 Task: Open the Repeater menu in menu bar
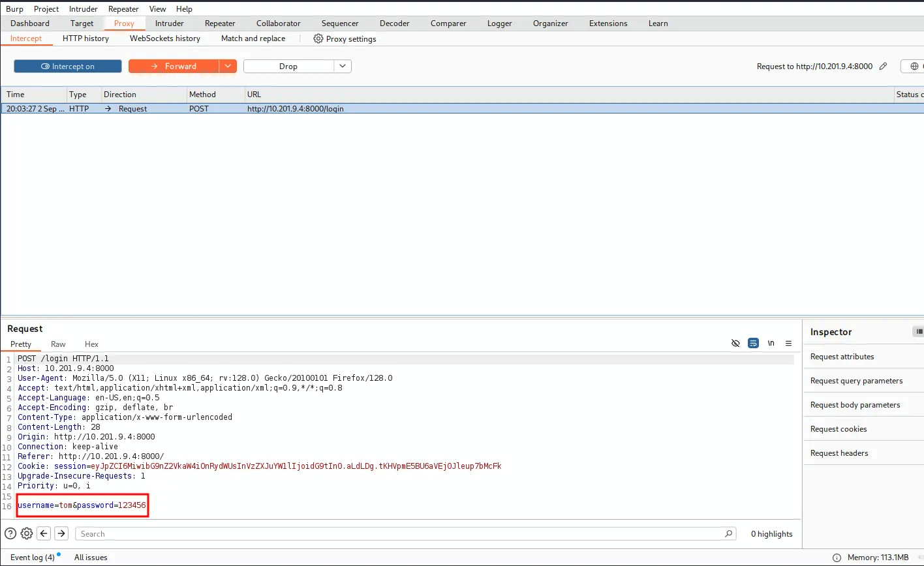point(123,8)
